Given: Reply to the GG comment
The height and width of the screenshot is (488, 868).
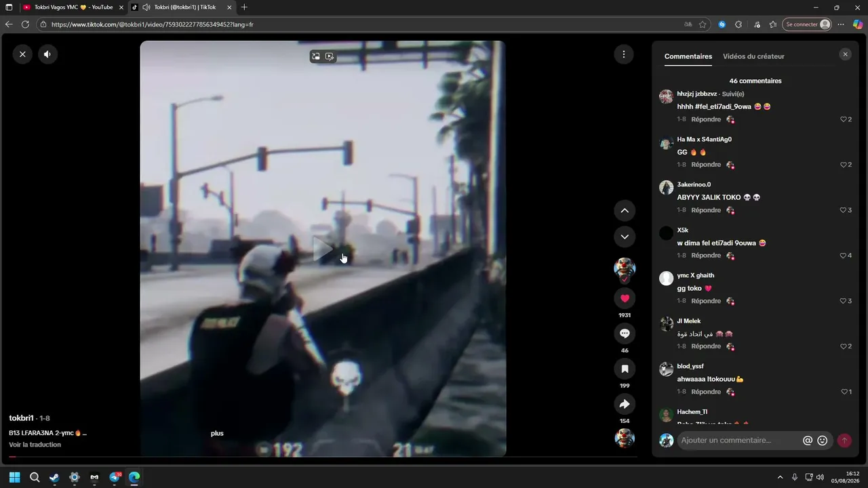Looking at the screenshot, I should point(706,165).
